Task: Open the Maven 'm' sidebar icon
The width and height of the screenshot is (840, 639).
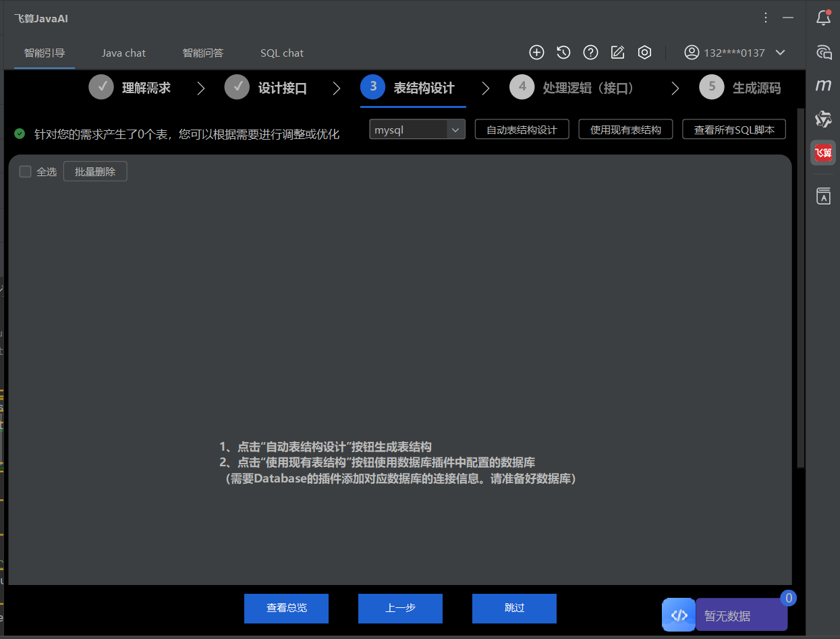Action: (823, 86)
